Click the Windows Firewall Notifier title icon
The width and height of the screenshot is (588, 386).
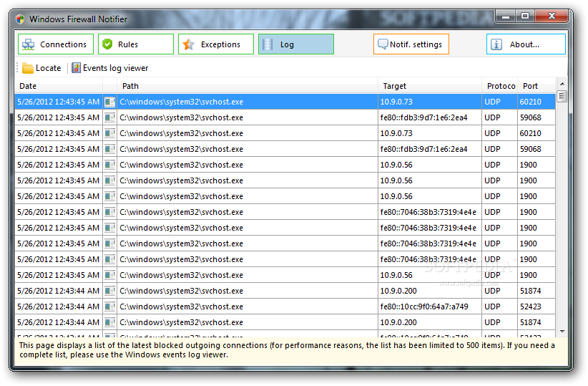click(20, 19)
